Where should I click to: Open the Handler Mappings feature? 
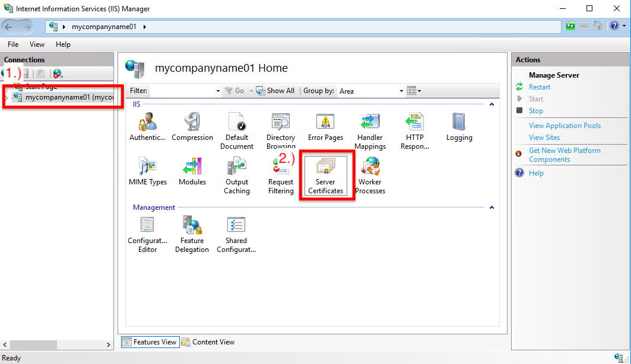(x=370, y=130)
